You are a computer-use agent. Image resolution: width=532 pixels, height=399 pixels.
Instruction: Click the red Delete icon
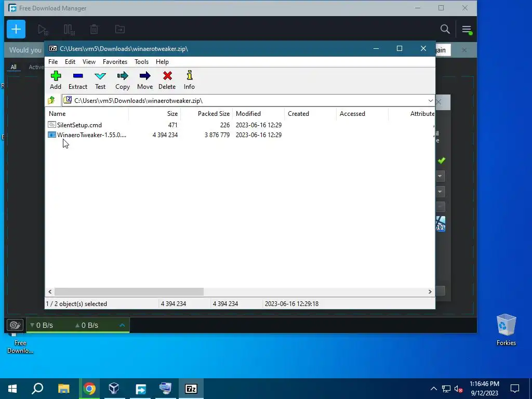[x=167, y=81]
